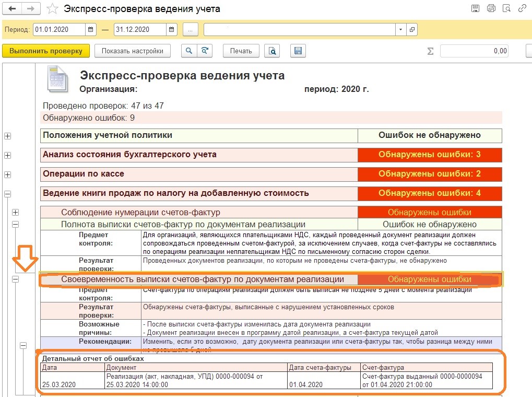Open the organization dropdown arrow

(x=400, y=30)
